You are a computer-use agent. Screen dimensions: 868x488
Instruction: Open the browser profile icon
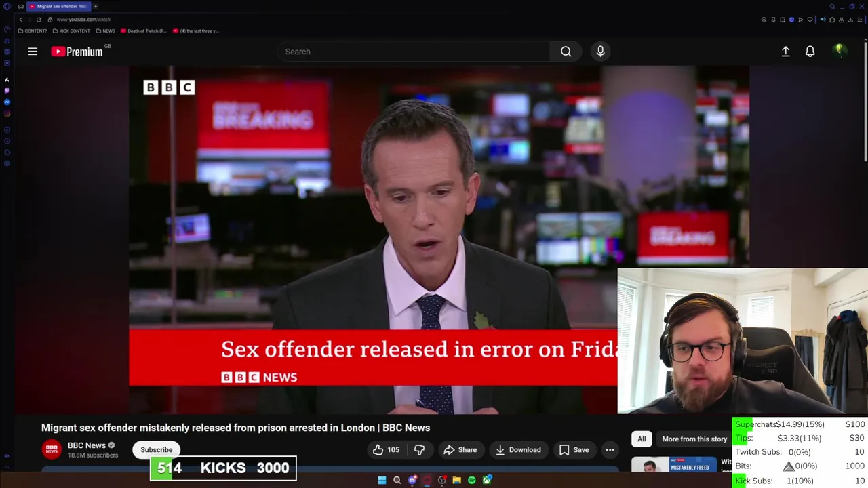[x=842, y=20]
